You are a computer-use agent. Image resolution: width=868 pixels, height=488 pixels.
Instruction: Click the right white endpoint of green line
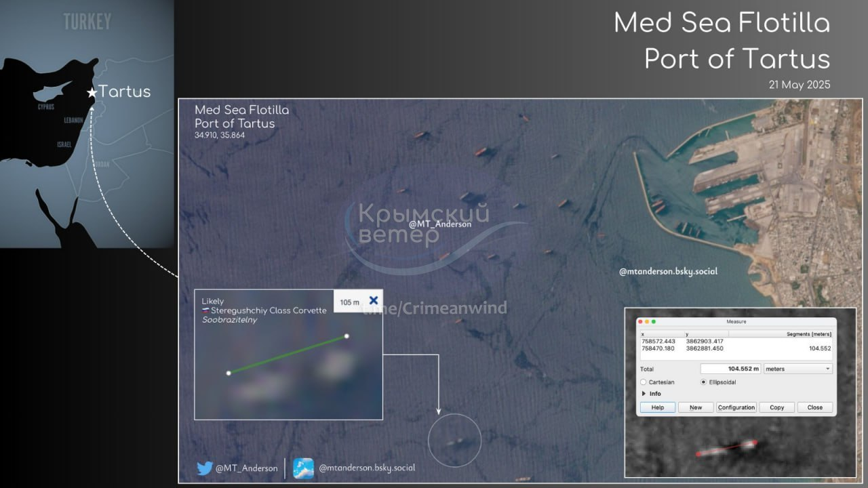[347, 336]
